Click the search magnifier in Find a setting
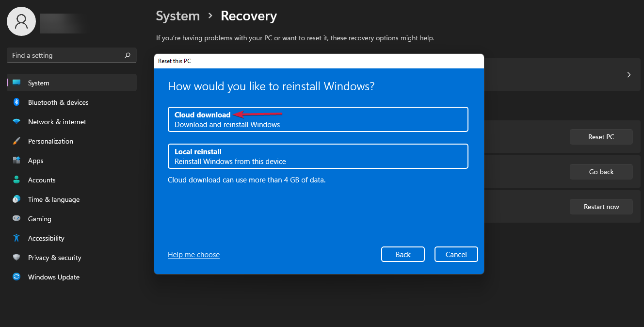This screenshot has height=327, width=644. coord(127,55)
